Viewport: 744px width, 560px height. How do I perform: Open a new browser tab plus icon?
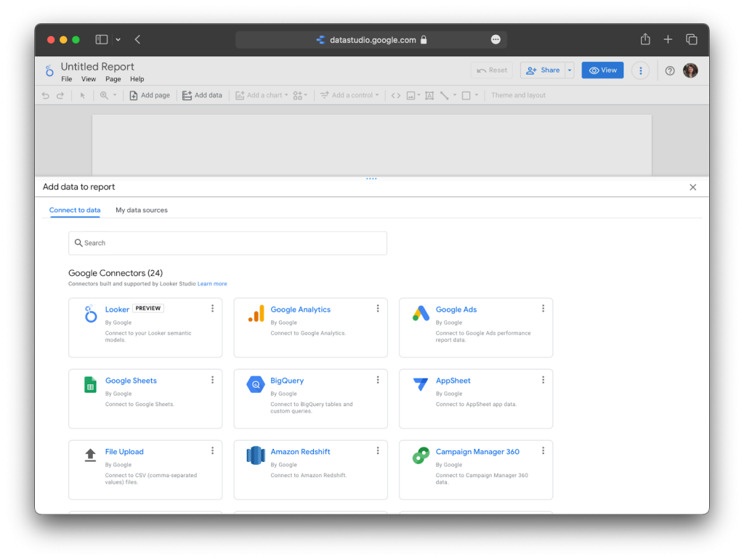pos(668,40)
